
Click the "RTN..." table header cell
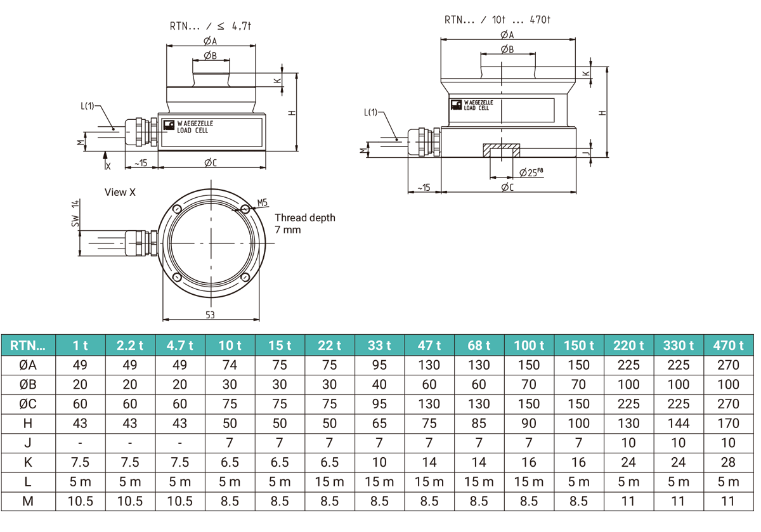29,346
